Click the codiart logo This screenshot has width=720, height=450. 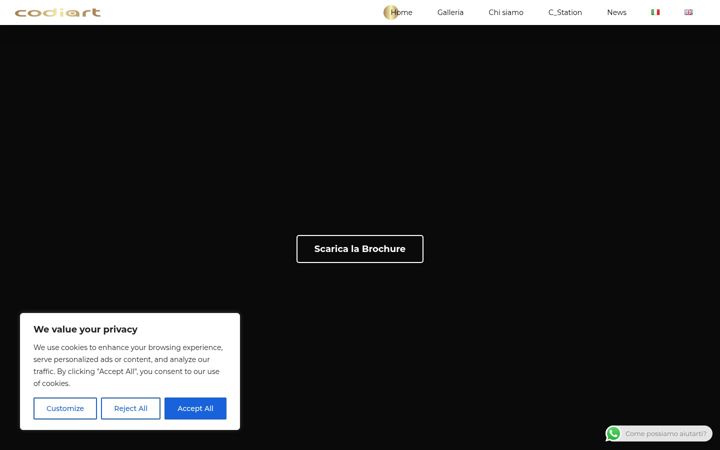point(58,12)
